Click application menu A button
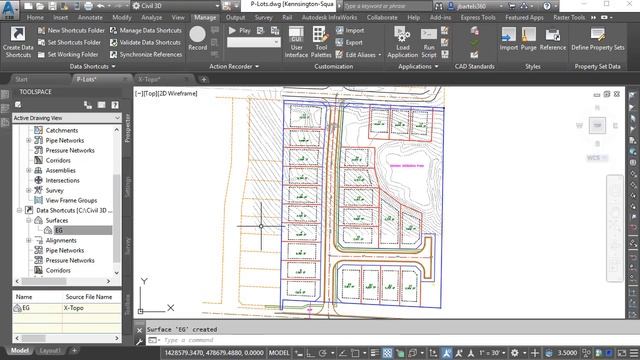Screen dimensions: 640x360 tap(9, 9)
